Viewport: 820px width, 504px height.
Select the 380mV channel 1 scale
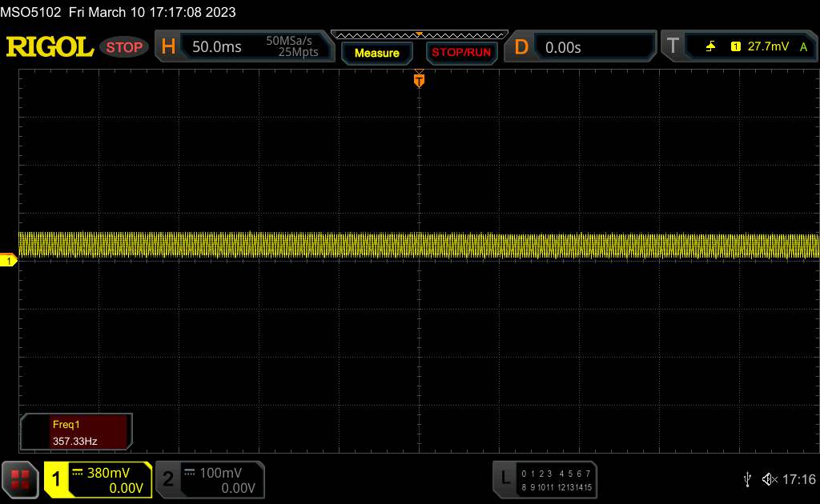tap(108, 473)
